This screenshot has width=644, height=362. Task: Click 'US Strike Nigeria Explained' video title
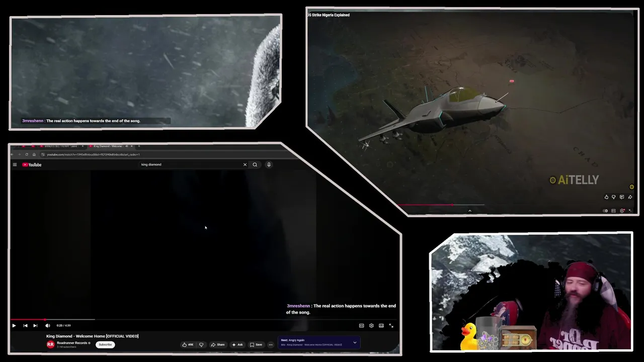tap(329, 15)
